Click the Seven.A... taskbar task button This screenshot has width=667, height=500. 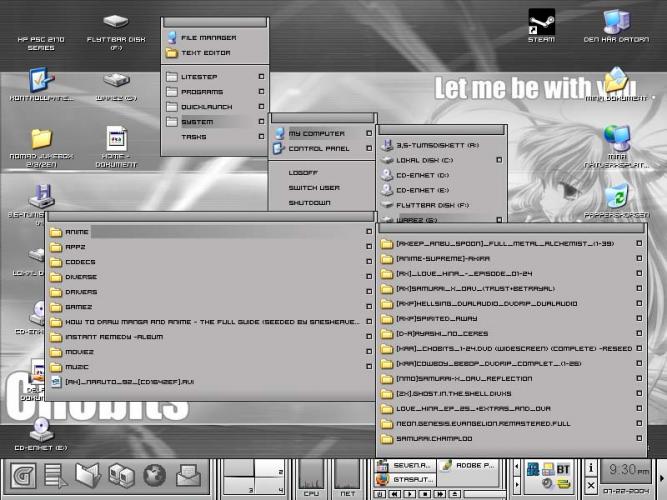[402, 466]
